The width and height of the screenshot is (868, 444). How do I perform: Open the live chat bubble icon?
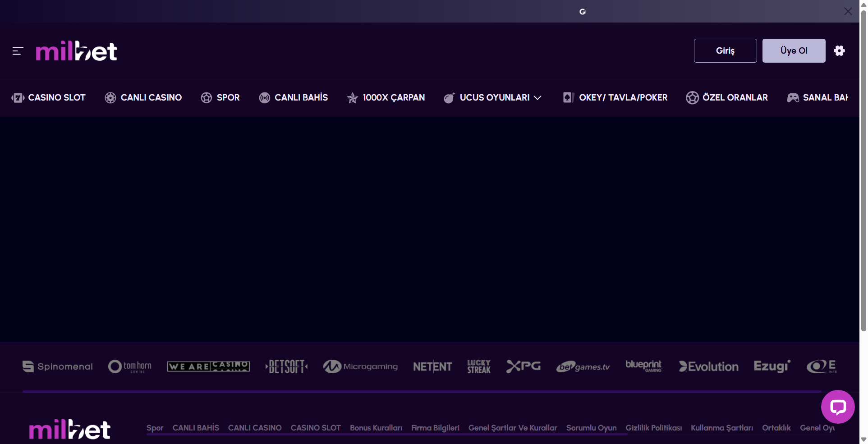[838, 407]
